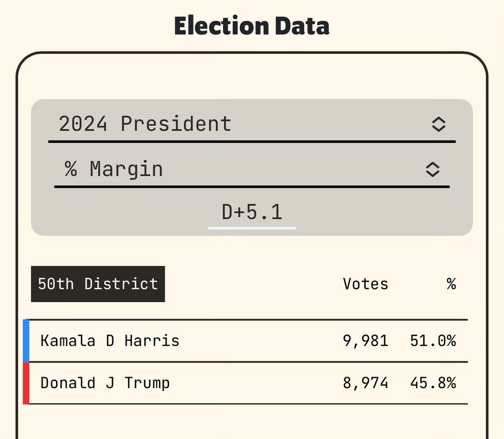Click the Election Data heading
Screen dimensions: 504x439
[251, 26]
